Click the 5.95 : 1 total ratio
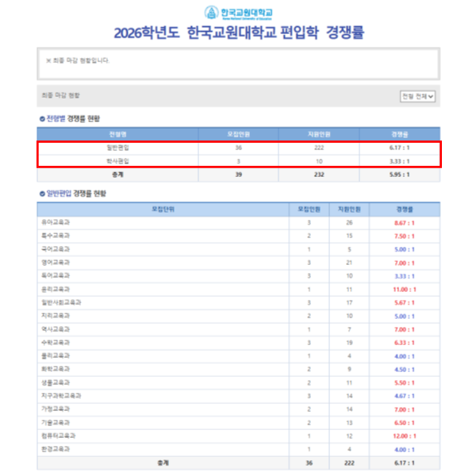The image size is (476, 476). point(400,175)
